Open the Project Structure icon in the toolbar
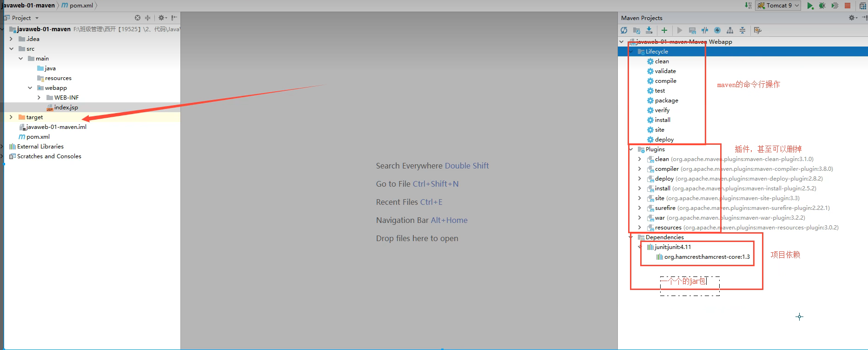The height and width of the screenshot is (350, 868). click(863, 6)
